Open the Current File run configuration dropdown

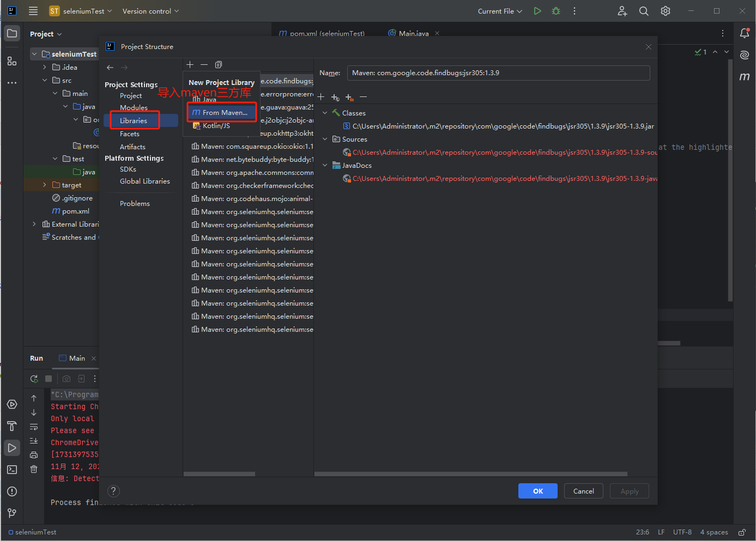coord(500,11)
